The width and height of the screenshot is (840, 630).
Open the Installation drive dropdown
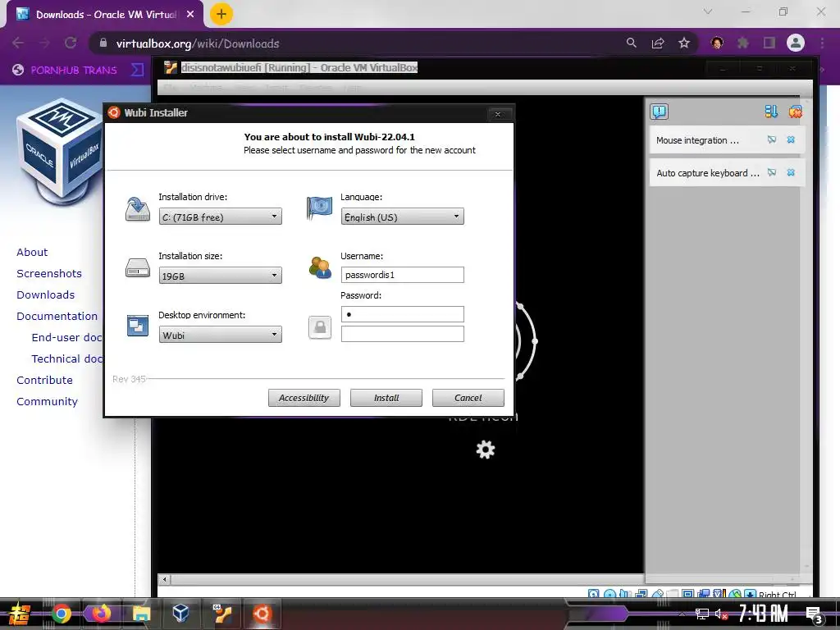pyautogui.click(x=220, y=217)
